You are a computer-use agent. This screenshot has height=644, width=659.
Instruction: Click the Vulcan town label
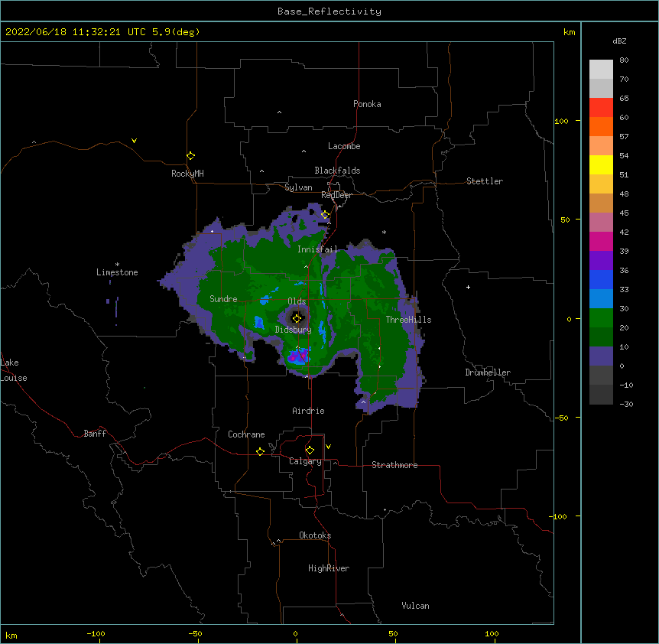coord(415,606)
